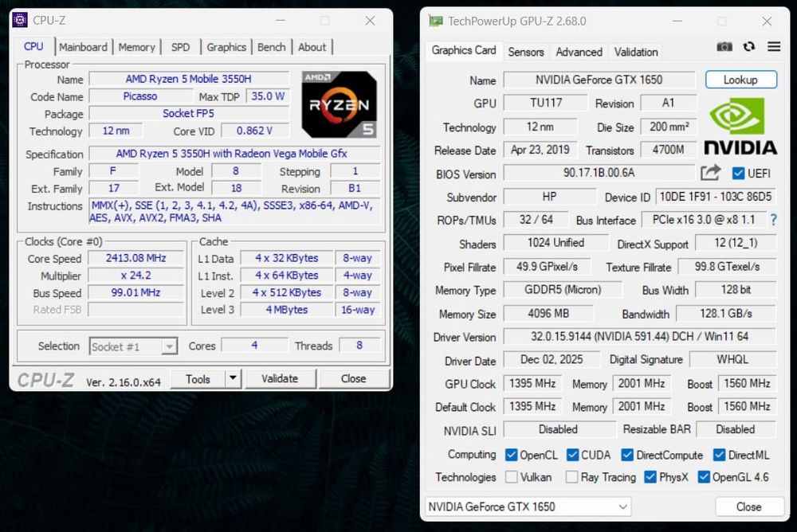Click the BIOS export share icon
The image size is (797, 532).
tap(710, 173)
